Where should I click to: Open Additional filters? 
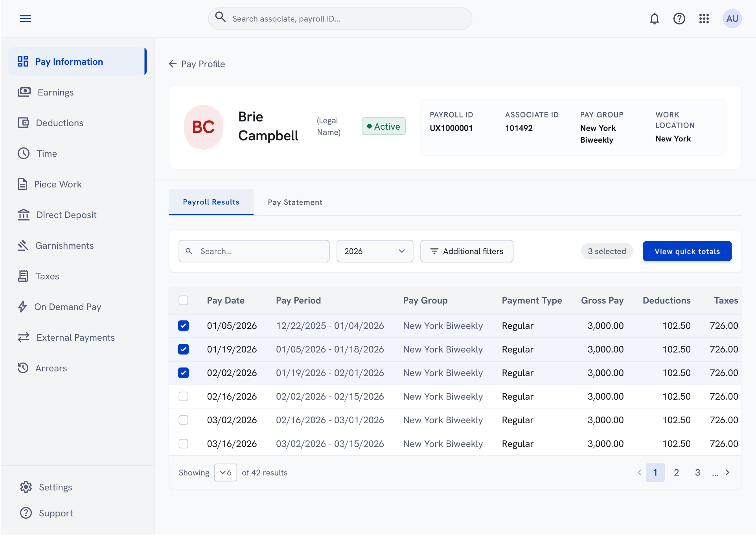tap(467, 251)
